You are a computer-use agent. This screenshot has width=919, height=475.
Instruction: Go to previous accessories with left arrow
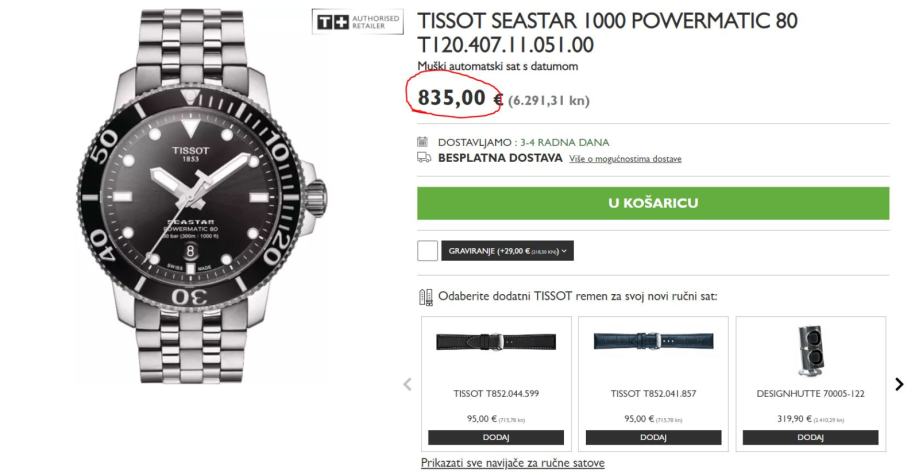point(407,384)
